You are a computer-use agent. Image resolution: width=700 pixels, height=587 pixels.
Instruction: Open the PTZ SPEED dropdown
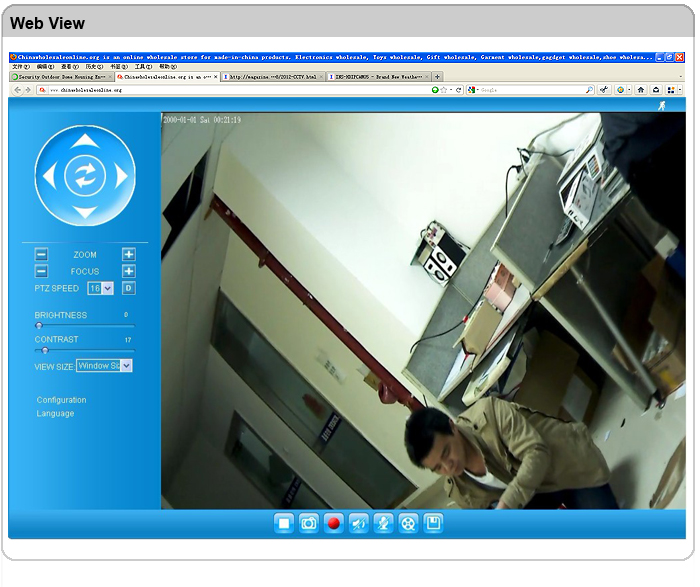100,288
